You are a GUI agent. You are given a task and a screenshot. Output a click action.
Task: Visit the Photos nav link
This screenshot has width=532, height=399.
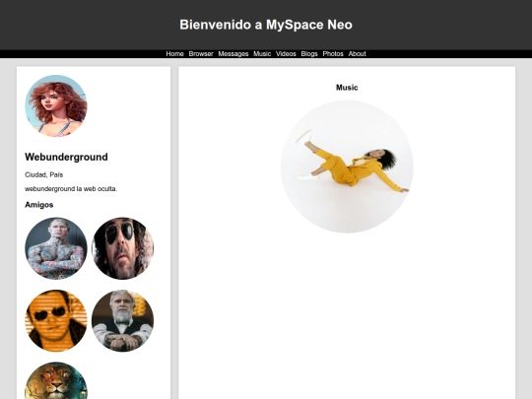[x=333, y=54]
